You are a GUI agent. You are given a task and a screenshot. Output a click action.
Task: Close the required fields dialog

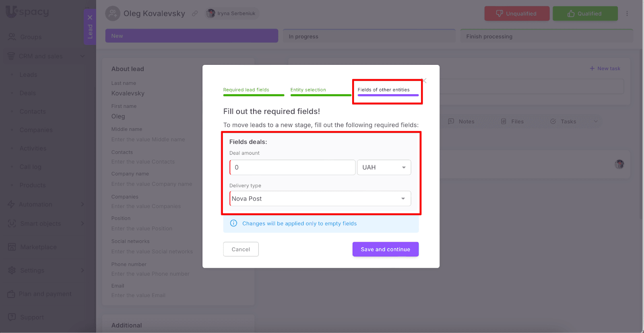(424, 81)
